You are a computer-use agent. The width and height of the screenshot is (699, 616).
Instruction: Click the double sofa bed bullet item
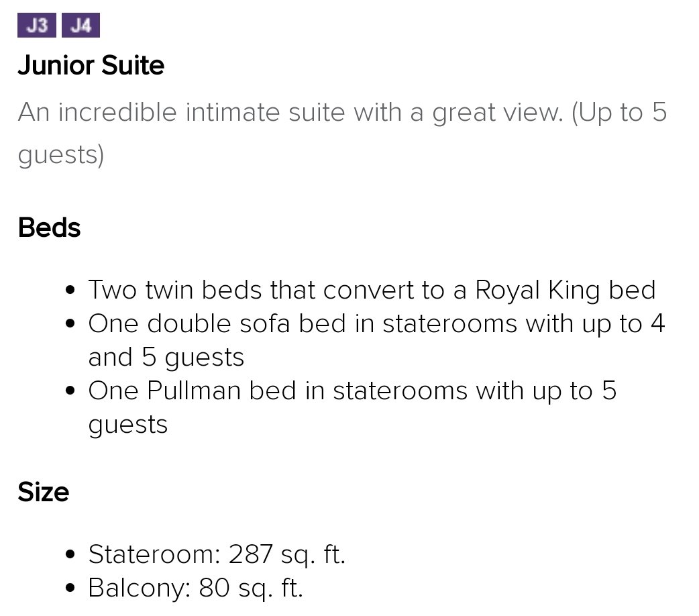377,340
